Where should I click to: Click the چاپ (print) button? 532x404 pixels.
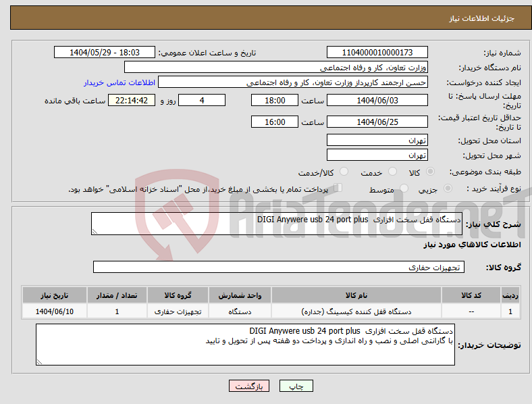click(296, 386)
